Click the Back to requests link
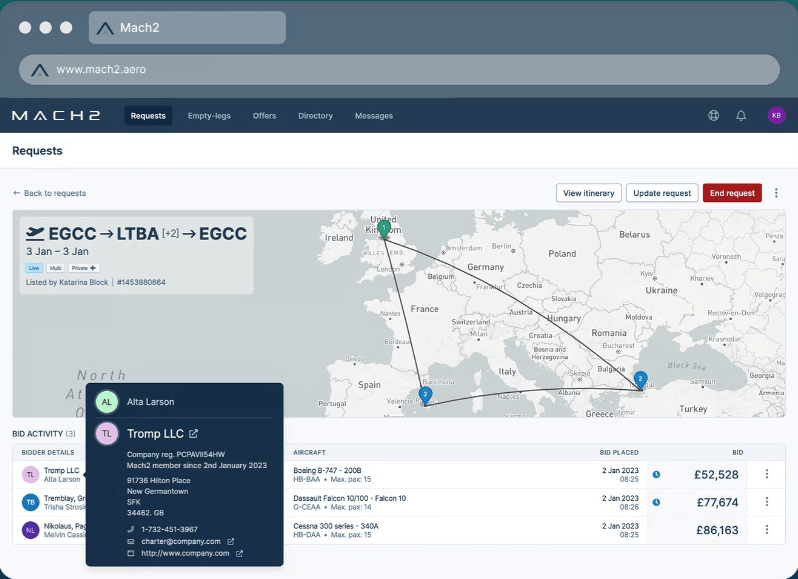Viewport: 798px width, 579px height. [50, 193]
